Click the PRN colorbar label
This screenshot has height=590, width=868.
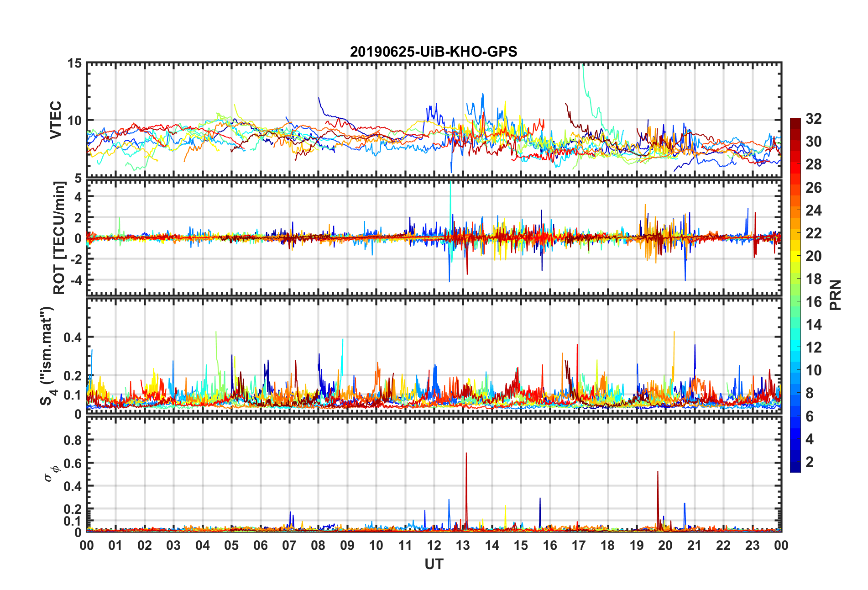[x=836, y=295]
